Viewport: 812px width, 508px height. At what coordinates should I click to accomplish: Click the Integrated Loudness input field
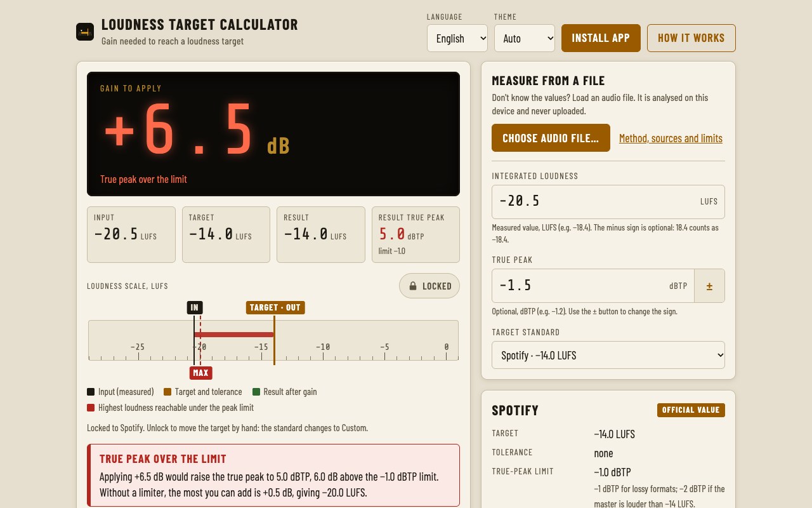coord(608,202)
